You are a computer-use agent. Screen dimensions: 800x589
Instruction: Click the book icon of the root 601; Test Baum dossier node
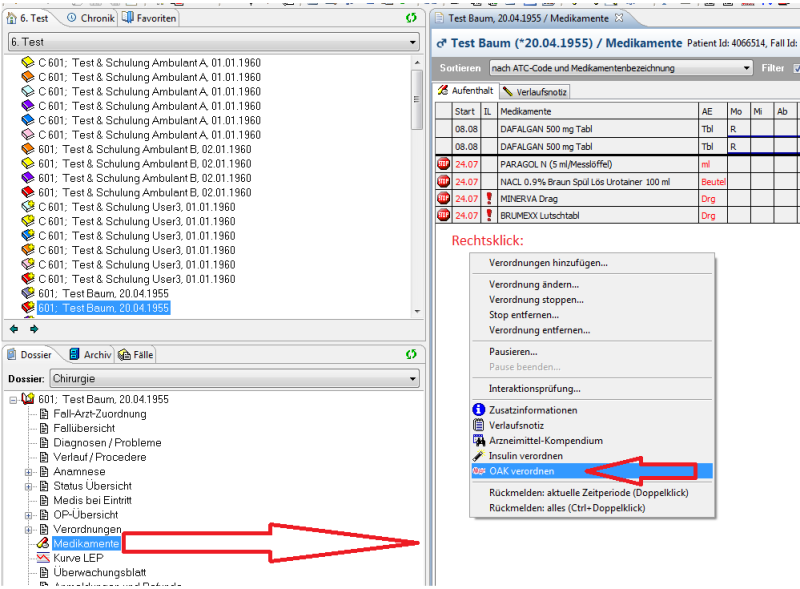point(28,399)
